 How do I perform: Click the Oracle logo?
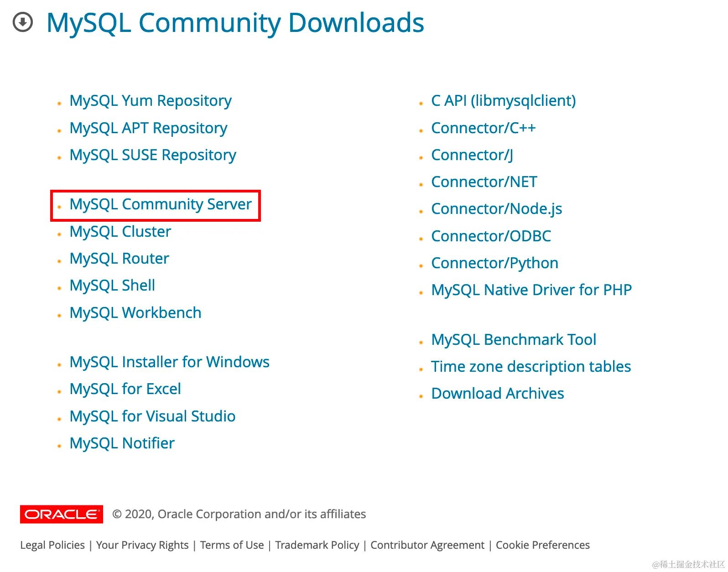pos(62,514)
